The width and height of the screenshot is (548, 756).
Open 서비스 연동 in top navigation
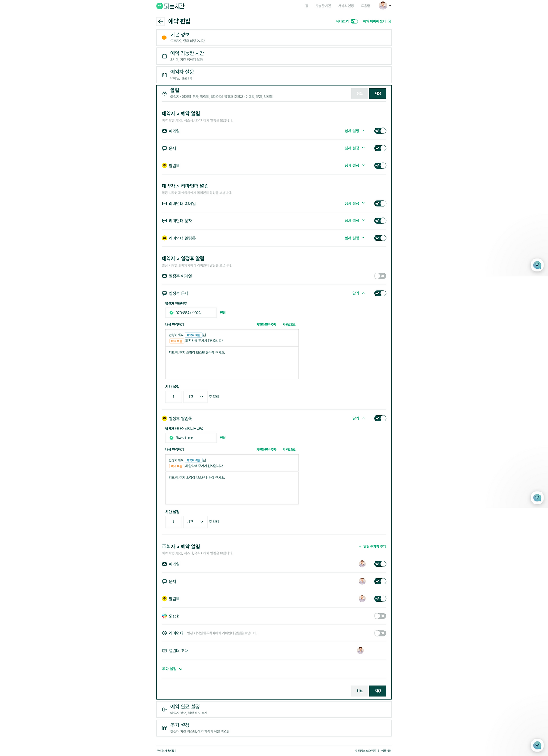(x=346, y=6)
